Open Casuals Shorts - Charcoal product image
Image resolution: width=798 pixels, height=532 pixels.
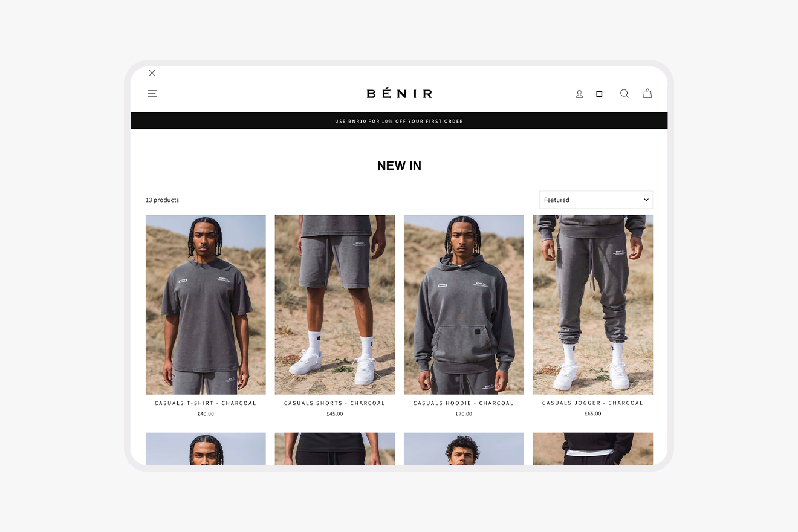335,305
